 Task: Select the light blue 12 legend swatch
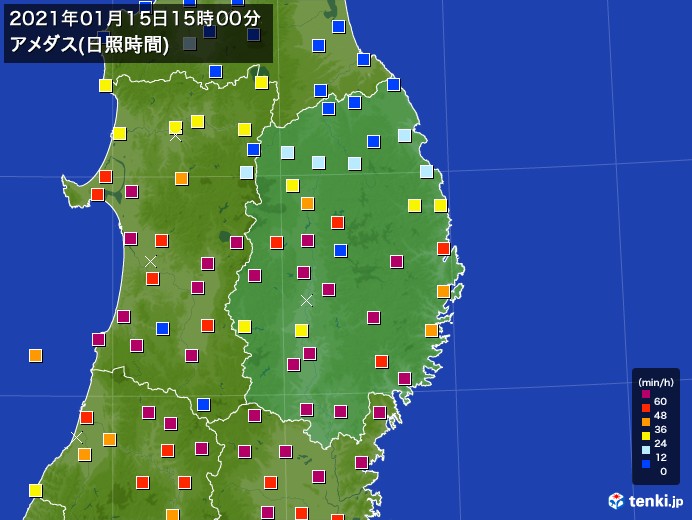tap(646, 450)
